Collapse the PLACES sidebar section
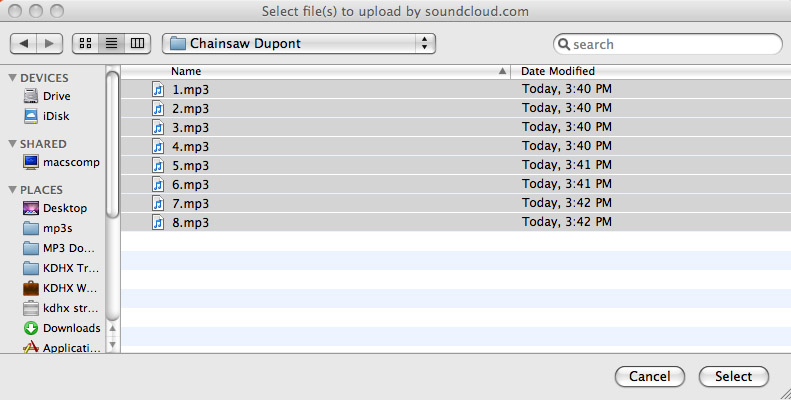 [x=12, y=190]
